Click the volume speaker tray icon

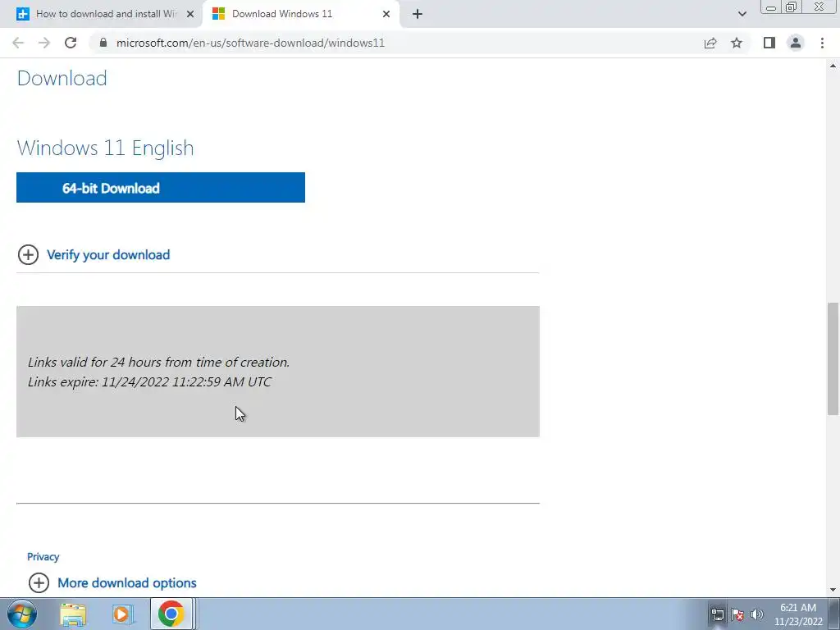tap(757, 614)
